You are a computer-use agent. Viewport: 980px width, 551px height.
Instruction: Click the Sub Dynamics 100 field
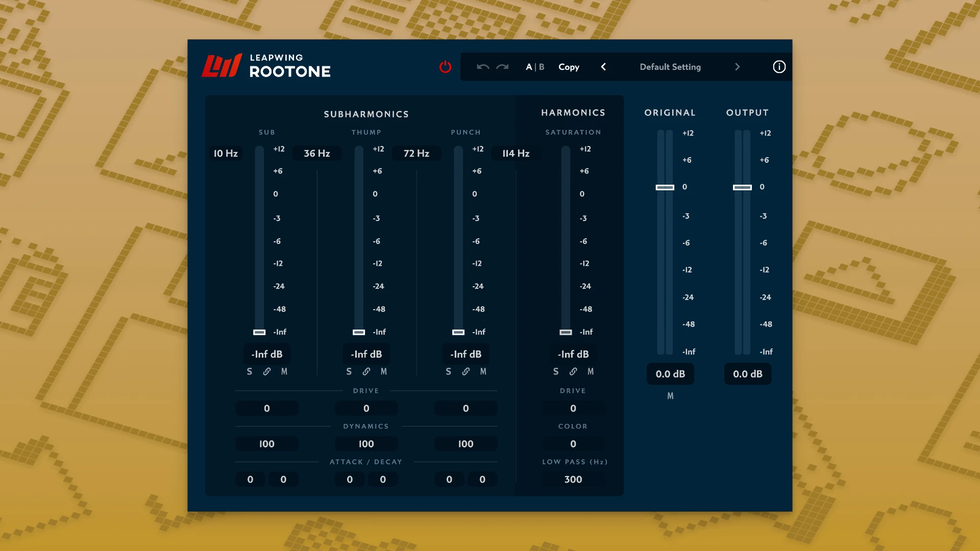tap(267, 444)
